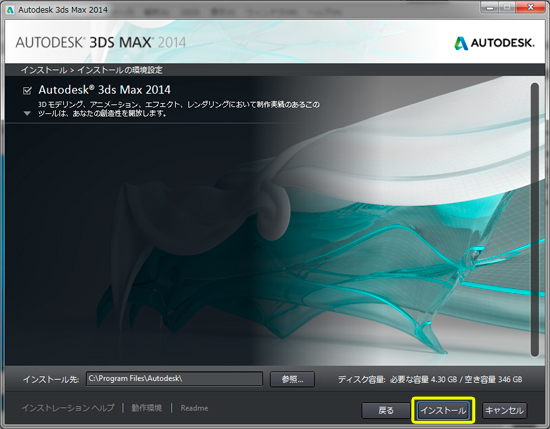This screenshot has height=429, width=550.
Task: Open the 動作環境 system requirements link
Action: point(147,408)
